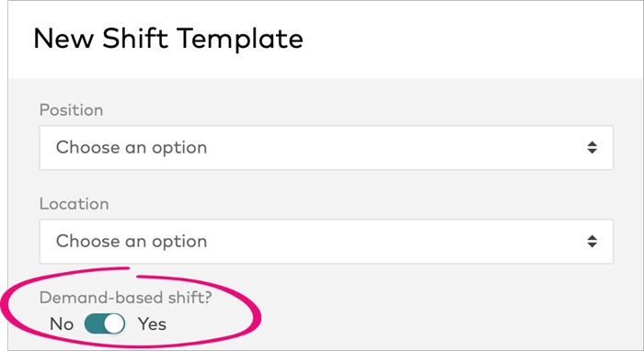
Task: Click the Demand-based shift? label
Action: [126, 298]
